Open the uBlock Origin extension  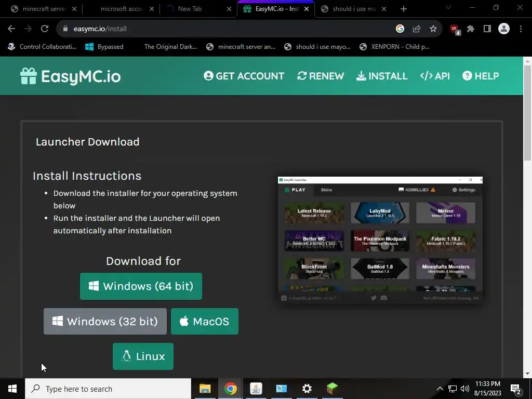click(455, 29)
